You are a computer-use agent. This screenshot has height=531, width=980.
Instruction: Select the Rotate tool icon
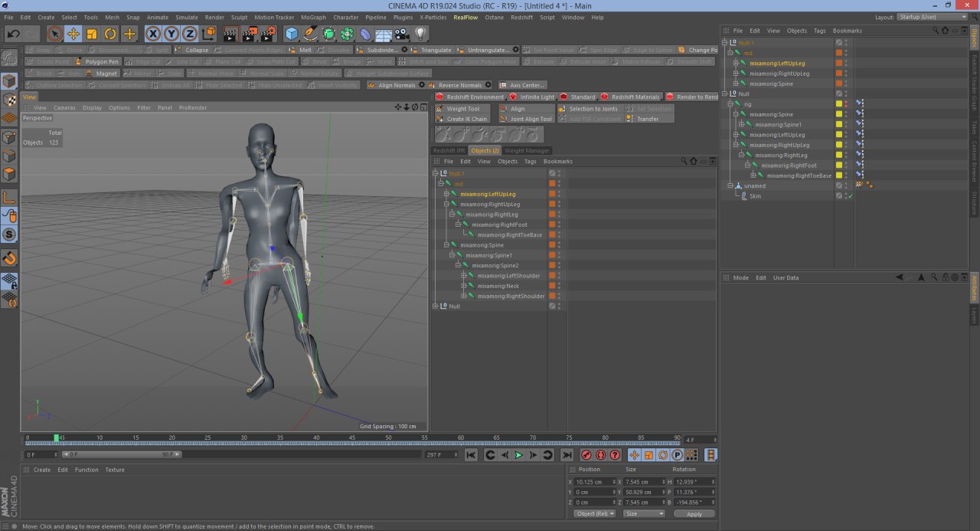(x=110, y=34)
